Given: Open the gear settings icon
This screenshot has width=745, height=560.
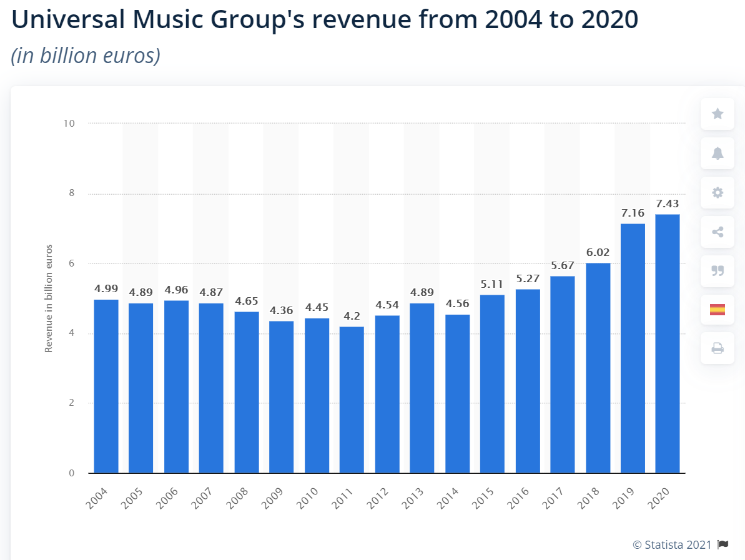Looking at the screenshot, I should (718, 192).
